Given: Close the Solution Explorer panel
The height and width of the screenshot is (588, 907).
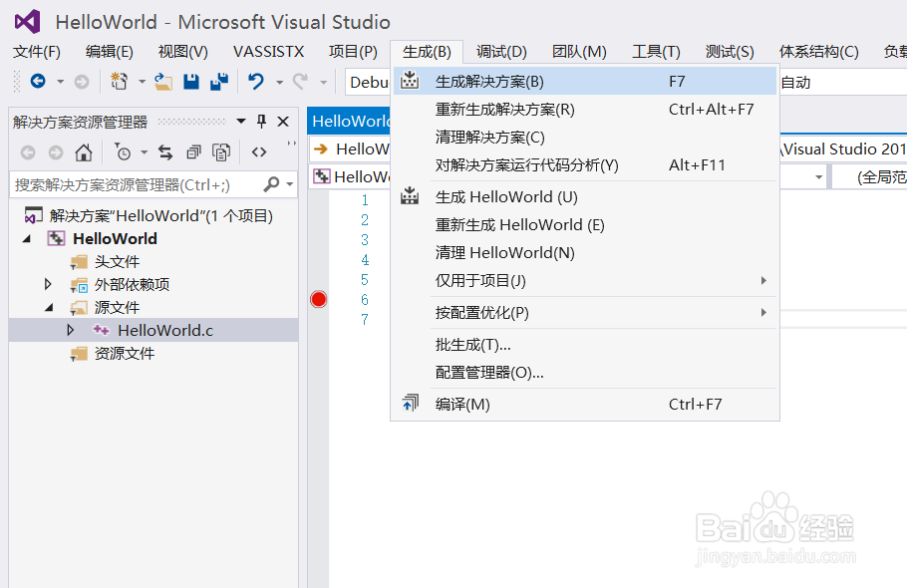Looking at the screenshot, I should (x=283, y=122).
